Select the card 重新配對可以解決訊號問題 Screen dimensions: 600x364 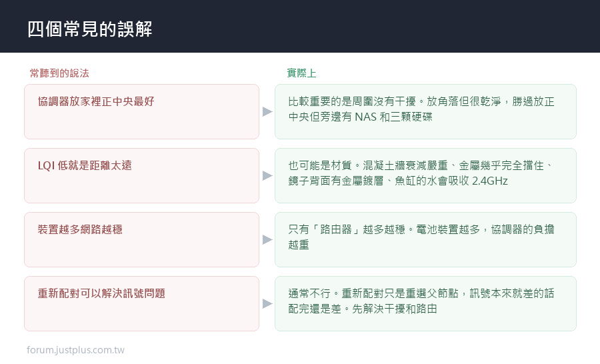tap(141, 303)
